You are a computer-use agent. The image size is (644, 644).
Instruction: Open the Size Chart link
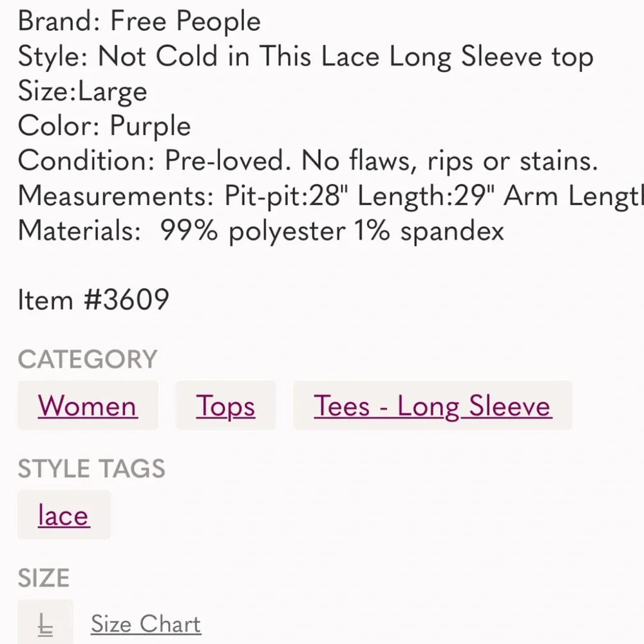point(146,623)
